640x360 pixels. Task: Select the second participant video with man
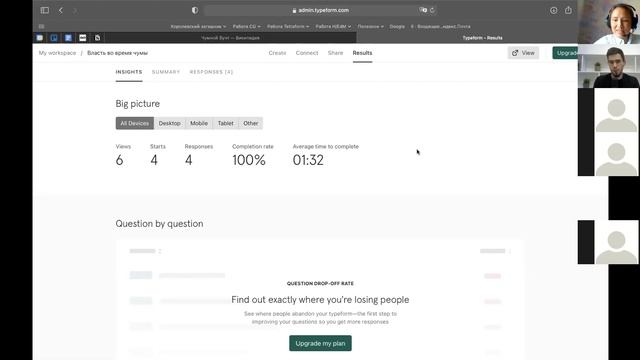pos(609,66)
